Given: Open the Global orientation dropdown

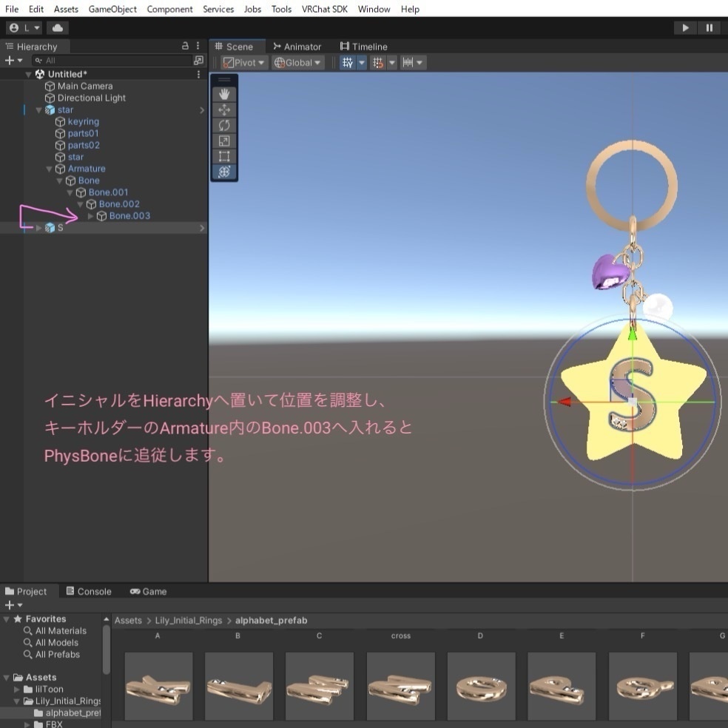Looking at the screenshot, I should [x=297, y=62].
